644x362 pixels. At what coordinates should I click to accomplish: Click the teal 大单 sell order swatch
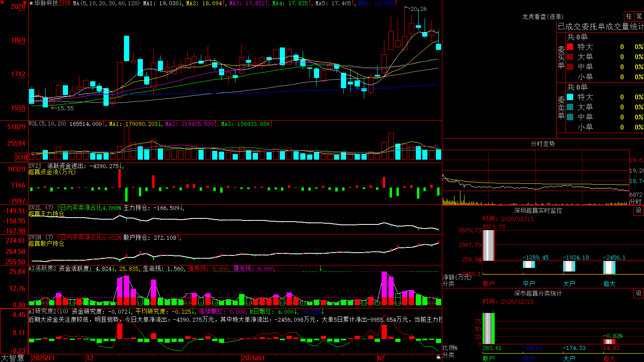point(570,107)
